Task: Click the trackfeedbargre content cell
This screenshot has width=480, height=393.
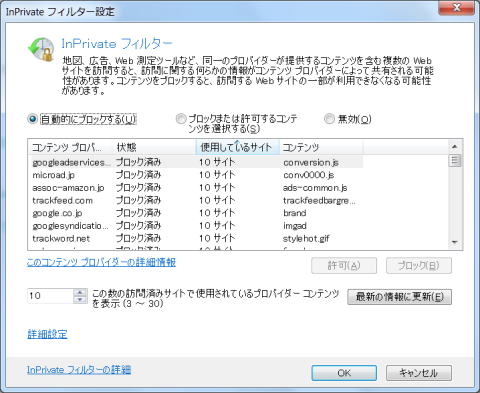Action: click(319, 200)
